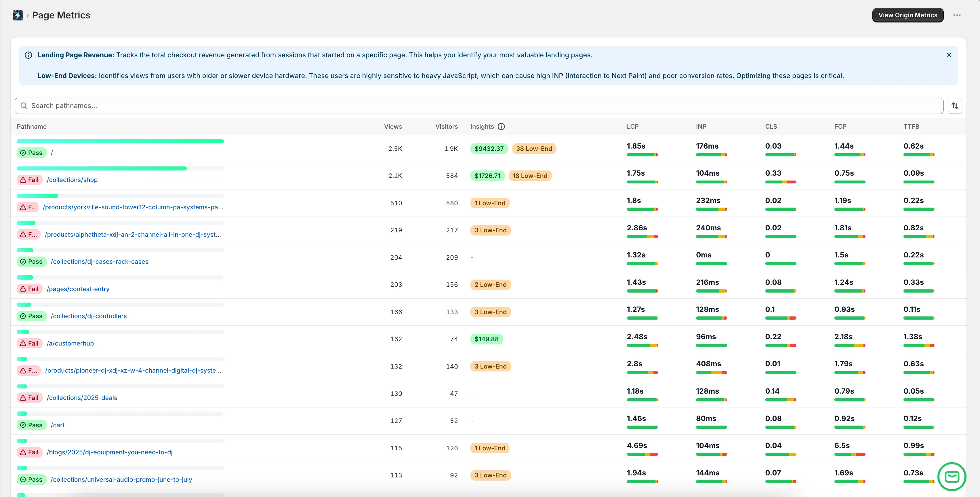Image resolution: width=980 pixels, height=497 pixels.
Task: Click the 38 Low-End badge
Action: pyautogui.click(x=534, y=149)
